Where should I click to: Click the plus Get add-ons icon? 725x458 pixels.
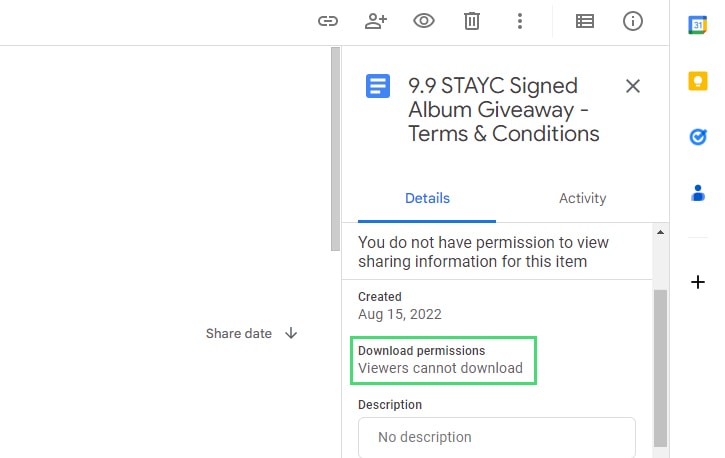pos(698,282)
